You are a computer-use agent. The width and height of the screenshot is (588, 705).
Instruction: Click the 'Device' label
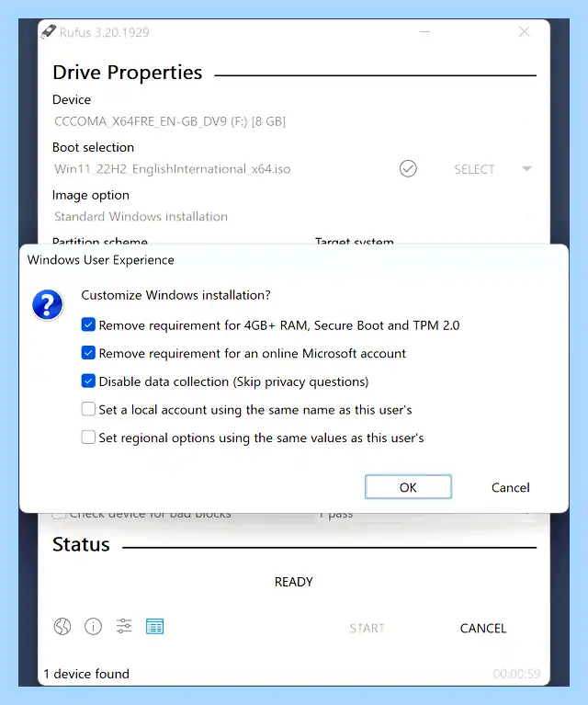point(72,99)
